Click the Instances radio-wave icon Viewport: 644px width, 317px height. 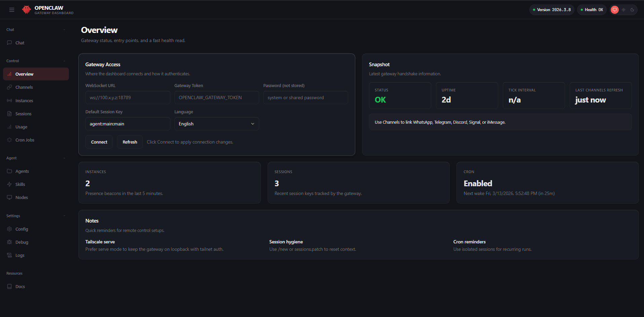click(9, 101)
